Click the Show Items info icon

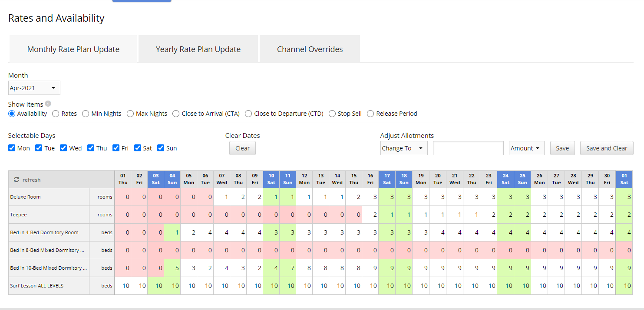(48, 104)
